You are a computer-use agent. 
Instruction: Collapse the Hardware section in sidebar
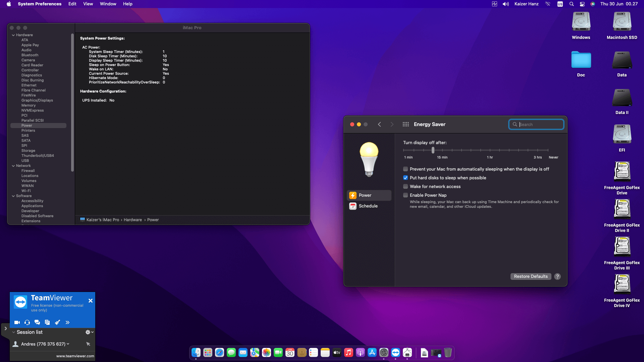point(13,35)
